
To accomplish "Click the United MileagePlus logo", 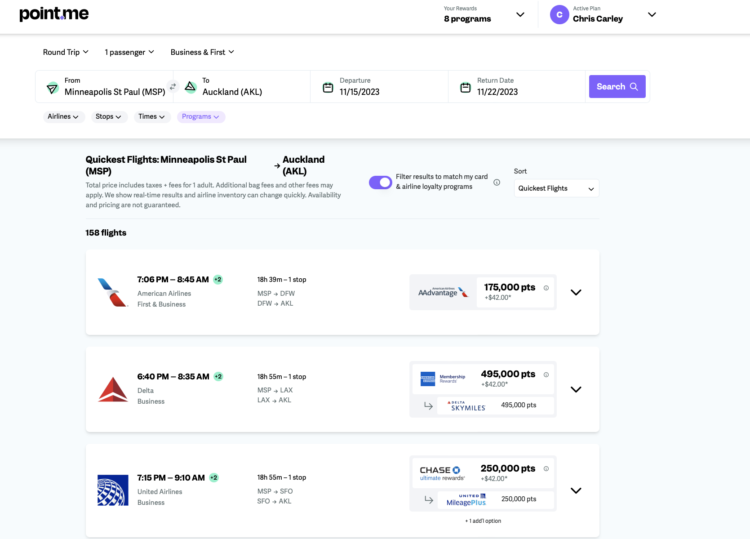I will pos(466,500).
